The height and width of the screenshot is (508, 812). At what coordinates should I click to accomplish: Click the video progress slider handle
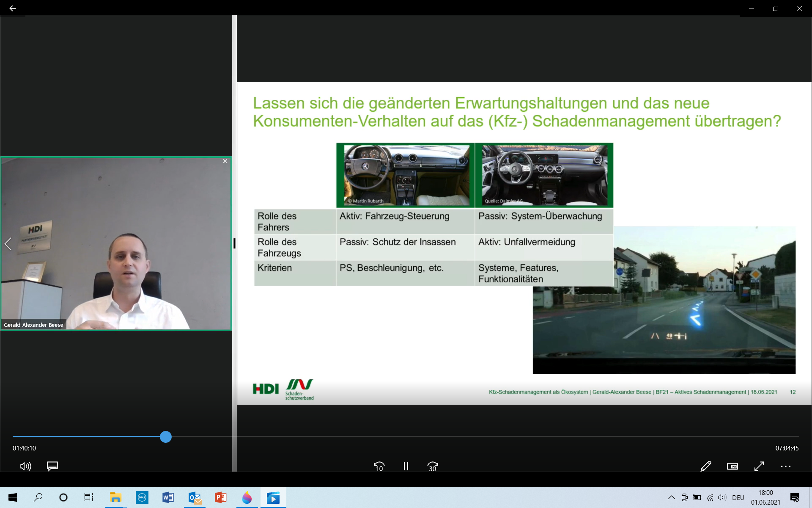pyautogui.click(x=166, y=437)
